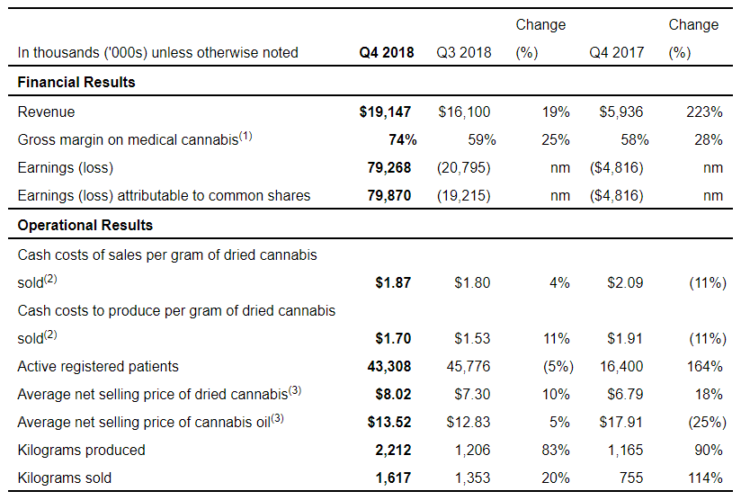Click the Q4 2018 column header
Screen dimensions: 750x500
point(385,53)
